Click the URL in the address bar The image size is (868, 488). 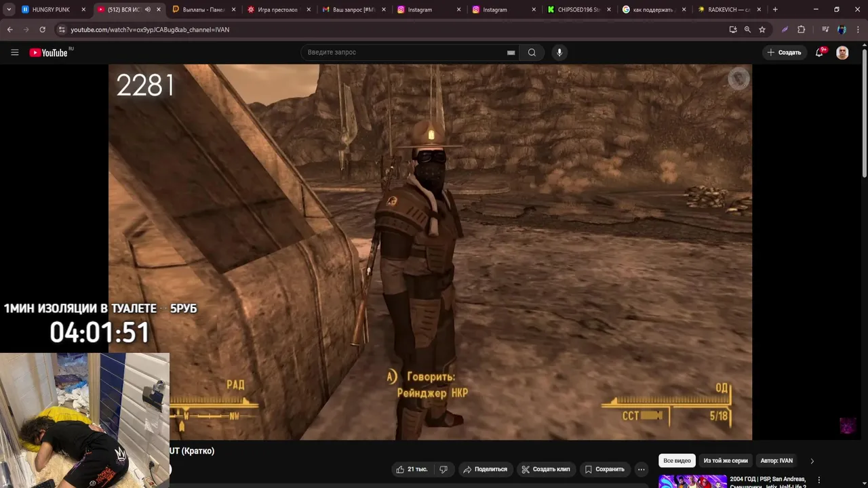tap(150, 30)
